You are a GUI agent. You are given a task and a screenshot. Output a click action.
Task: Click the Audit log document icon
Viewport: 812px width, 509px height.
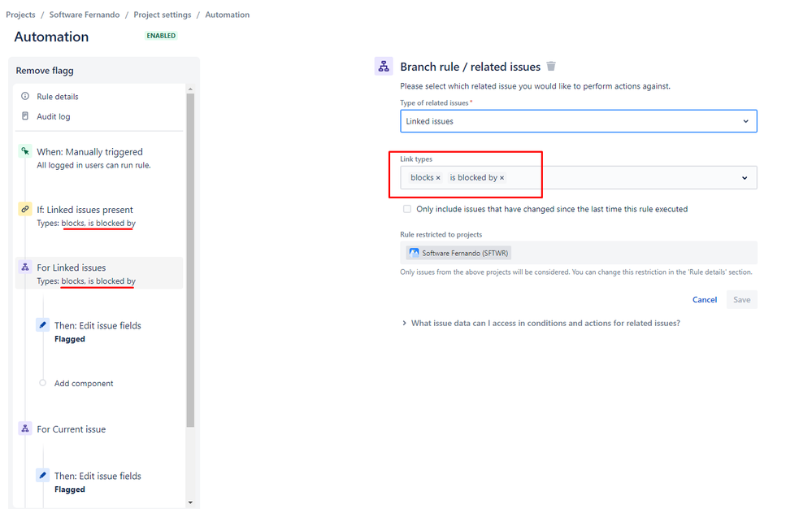point(25,116)
